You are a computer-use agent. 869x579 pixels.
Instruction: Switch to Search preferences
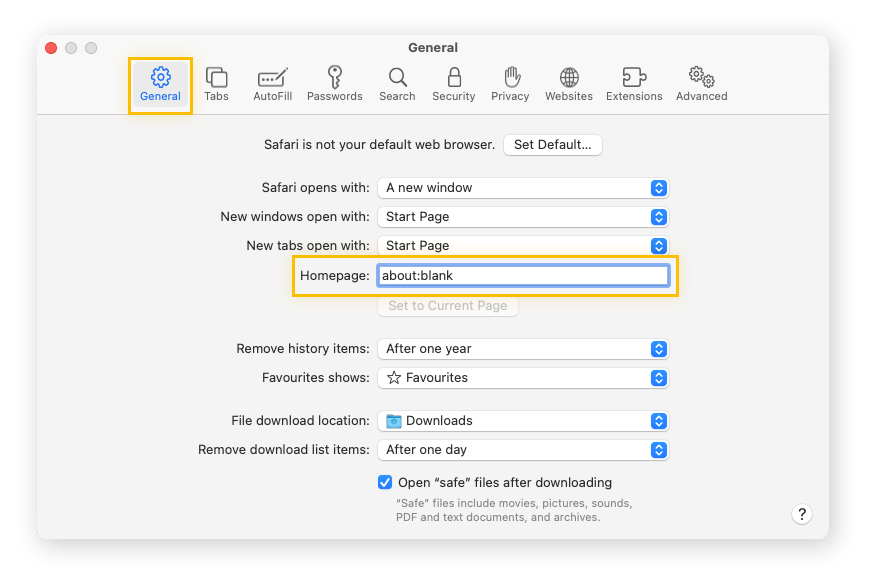(397, 85)
